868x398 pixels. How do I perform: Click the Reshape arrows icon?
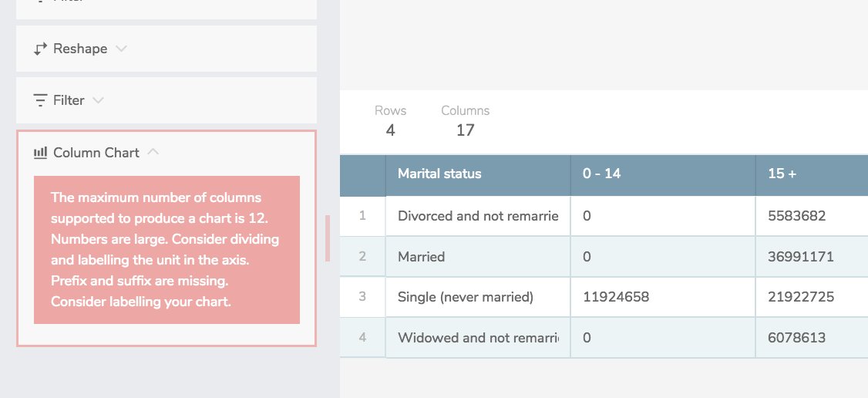click(41, 49)
